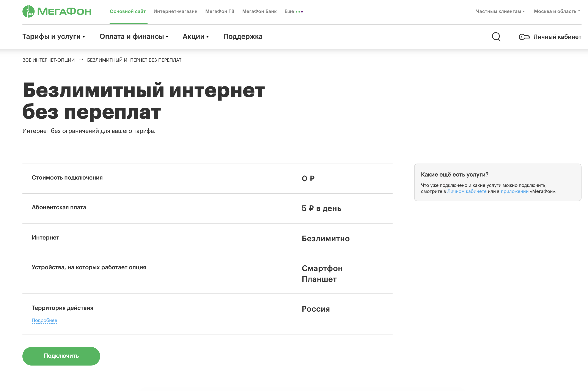Expand the Частным клиентам dropdown
Image resolution: width=588 pixels, height=391 pixels.
click(500, 11)
